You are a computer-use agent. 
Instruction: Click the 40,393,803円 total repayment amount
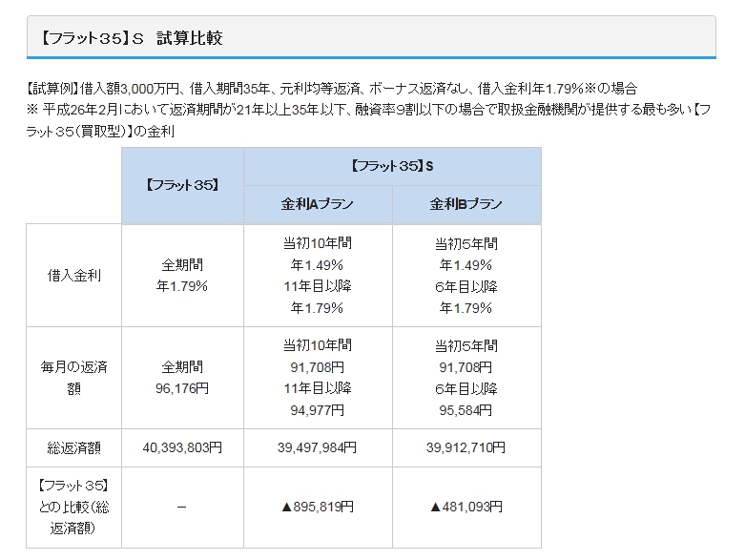point(182,446)
